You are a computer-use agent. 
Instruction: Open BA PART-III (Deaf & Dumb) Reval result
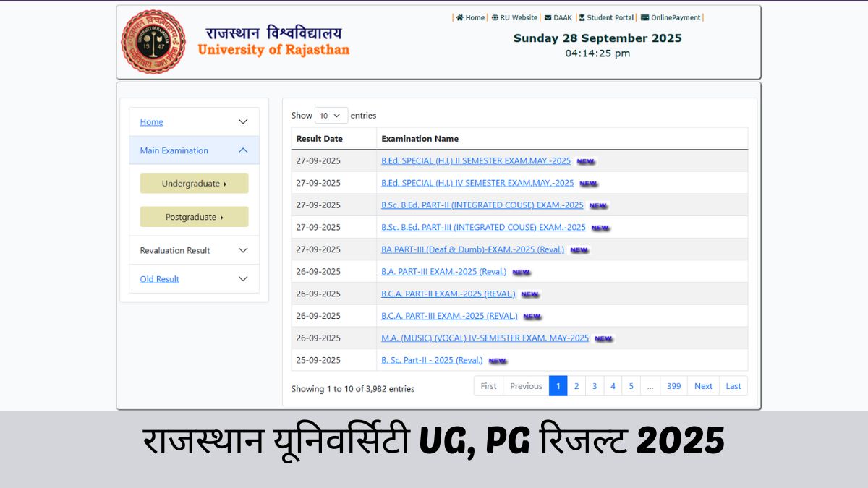[x=473, y=249]
